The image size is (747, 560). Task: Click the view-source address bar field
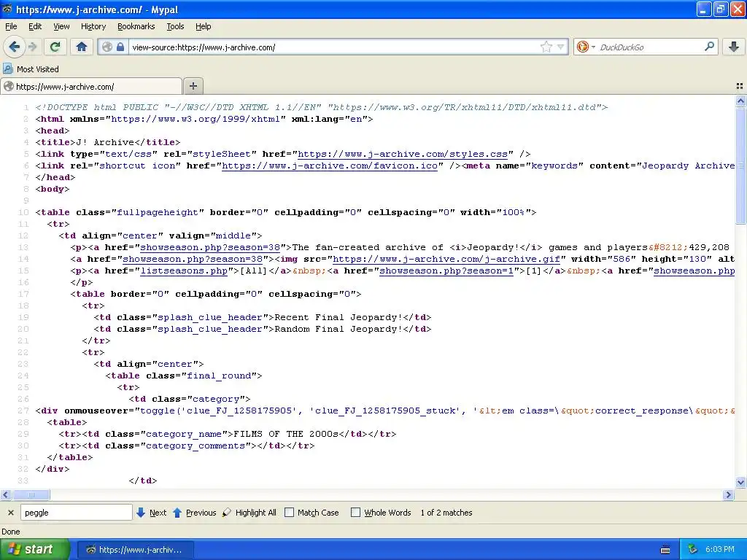[333, 47]
